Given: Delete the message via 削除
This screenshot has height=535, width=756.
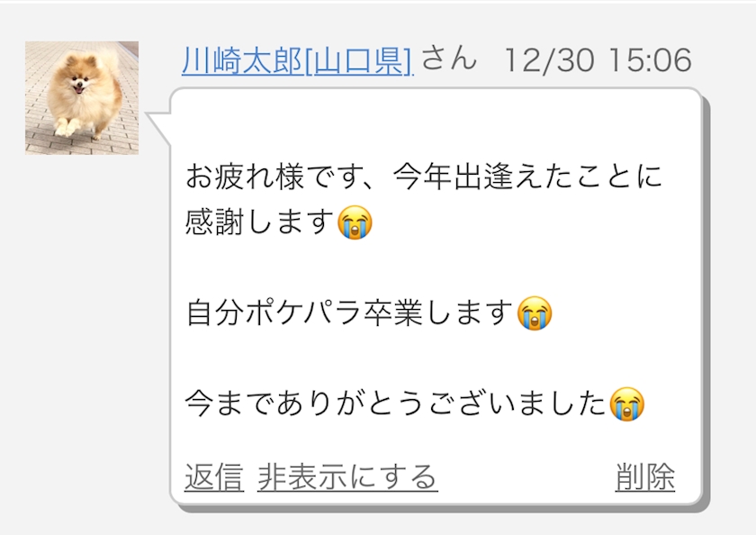Looking at the screenshot, I should tap(645, 477).
